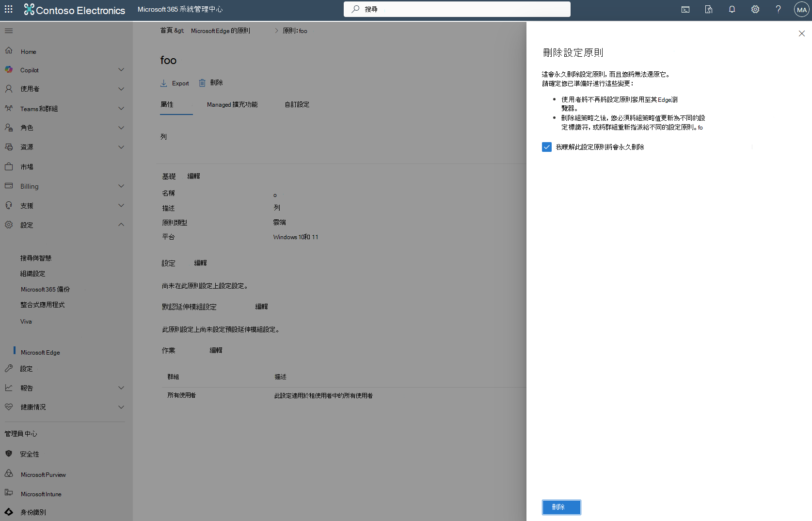The image size is (812, 521).
Task: Click the trash can delete icon
Action: tap(202, 83)
